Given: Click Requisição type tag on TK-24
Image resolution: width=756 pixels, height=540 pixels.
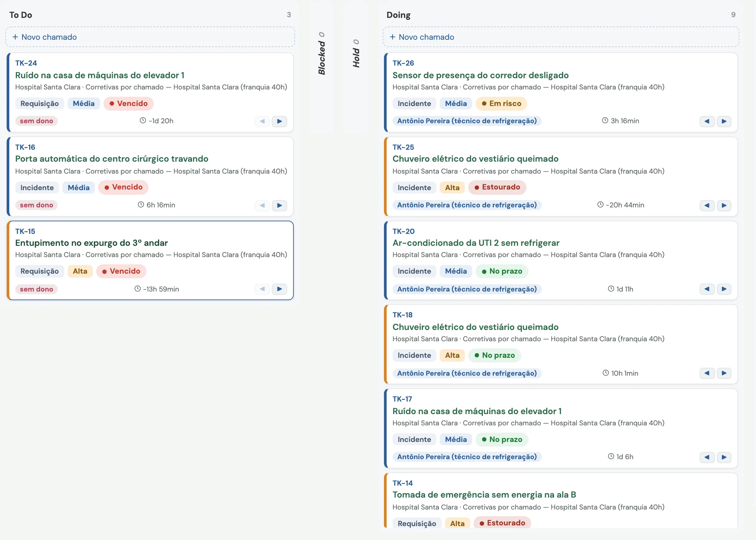Looking at the screenshot, I should click(39, 103).
